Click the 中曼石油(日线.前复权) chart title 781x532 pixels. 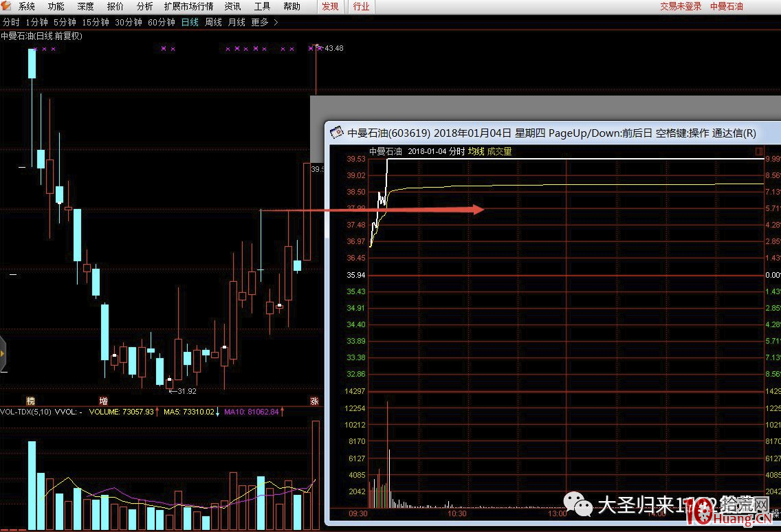41,36
